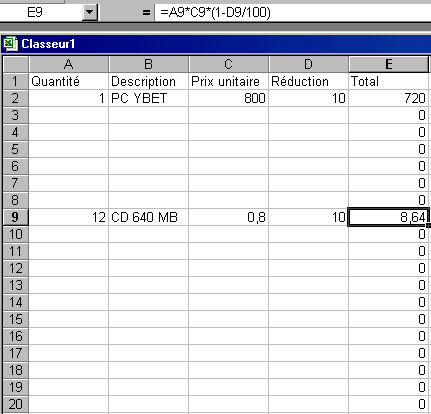Viewport: 431px width, 414px height.
Task: Select column D header
Action: (x=308, y=64)
